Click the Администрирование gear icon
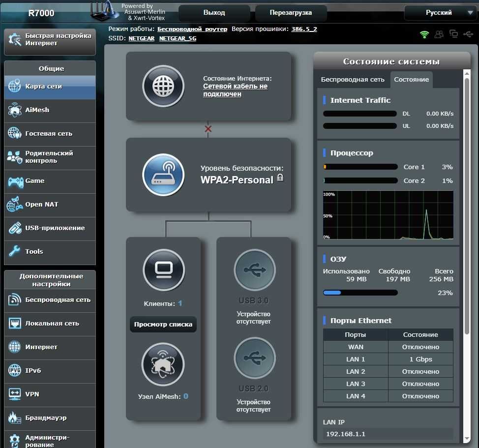Screen dimensions: 479x448 coord(14,441)
